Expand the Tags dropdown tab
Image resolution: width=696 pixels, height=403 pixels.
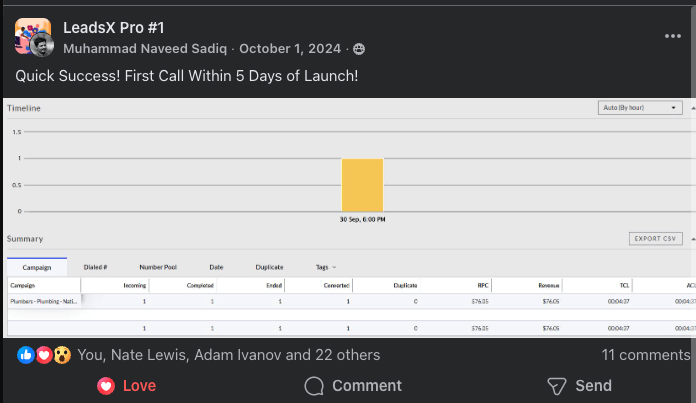(325, 267)
